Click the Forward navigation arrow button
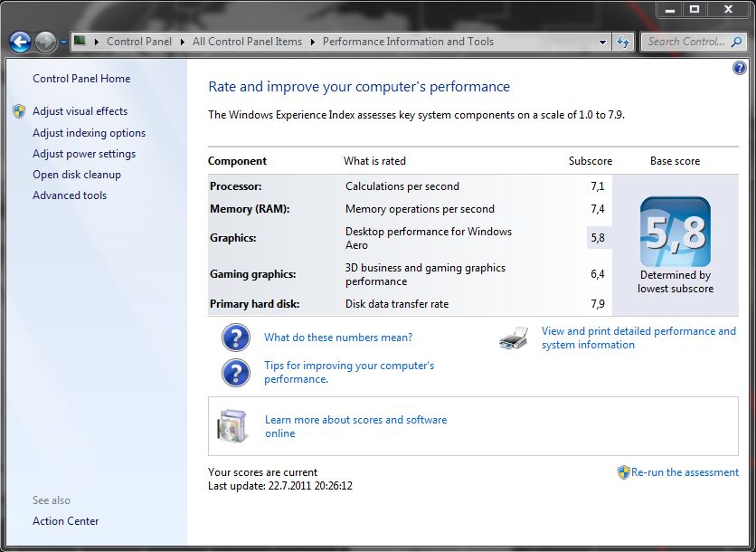Image resolution: width=756 pixels, height=552 pixels. 45,42
